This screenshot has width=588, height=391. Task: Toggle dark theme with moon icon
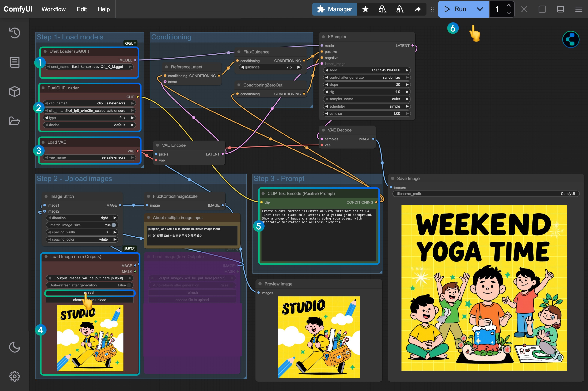coord(14,347)
